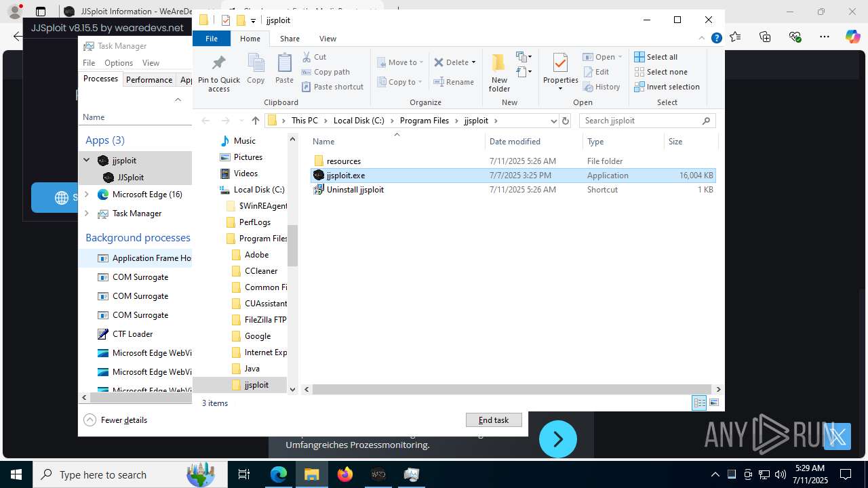Refresh the jjsploit folder view
Image resolution: width=868 pixels, height=488 pixels.
pos(565,121)
